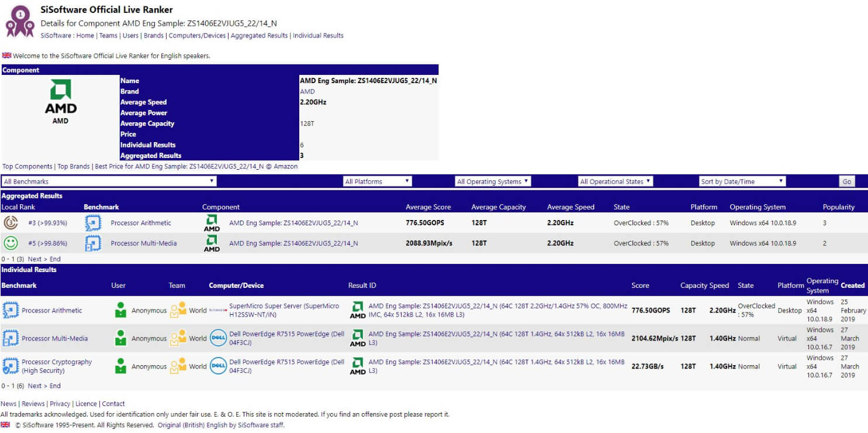Click AMD logo in individual Multi-Media result

[358, 338]
